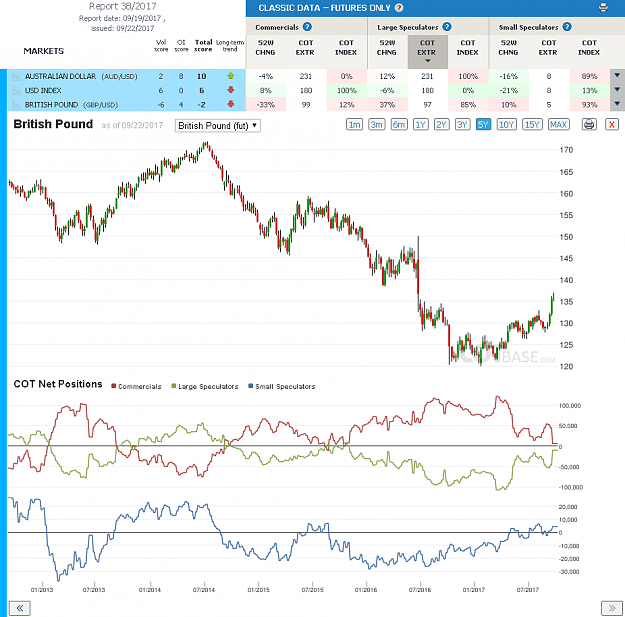
Task: Open Commercials help question mark
Action: (307, 27)
